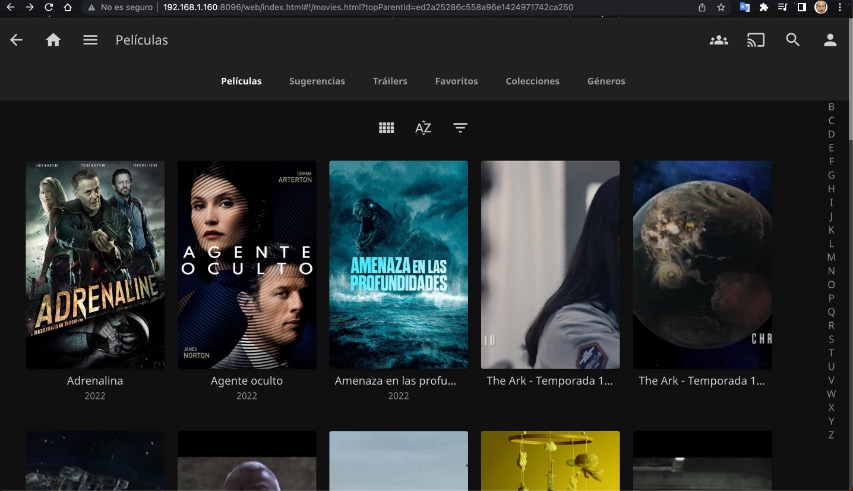Jump to letter H in alphabet picker
Screen dimensions: 853x491
831,189
